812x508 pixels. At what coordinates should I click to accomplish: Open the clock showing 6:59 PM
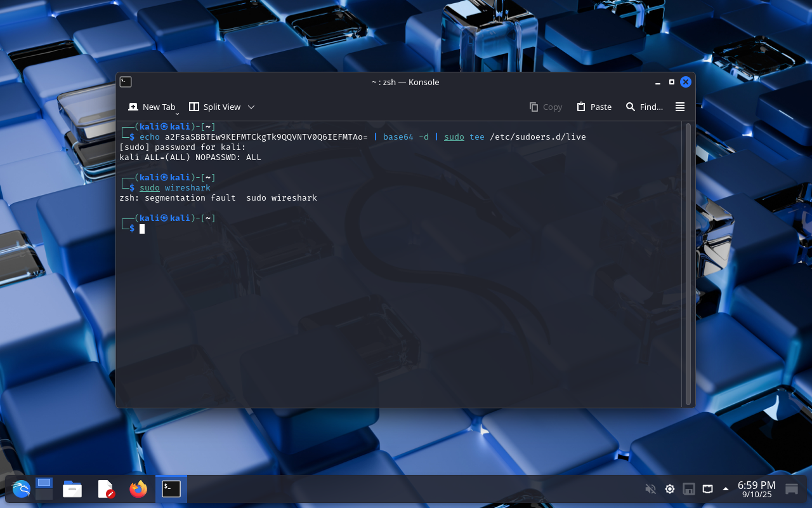coord(756,489)
